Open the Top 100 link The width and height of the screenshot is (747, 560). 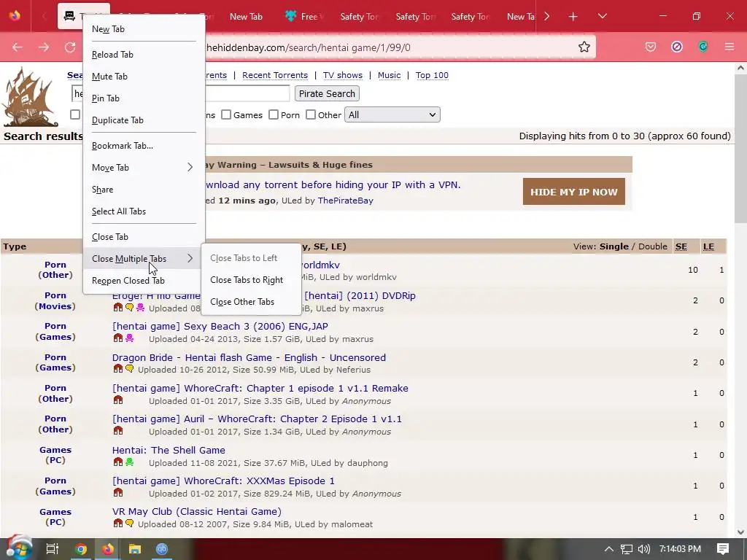pyautogui.click(x=432, y=75)
